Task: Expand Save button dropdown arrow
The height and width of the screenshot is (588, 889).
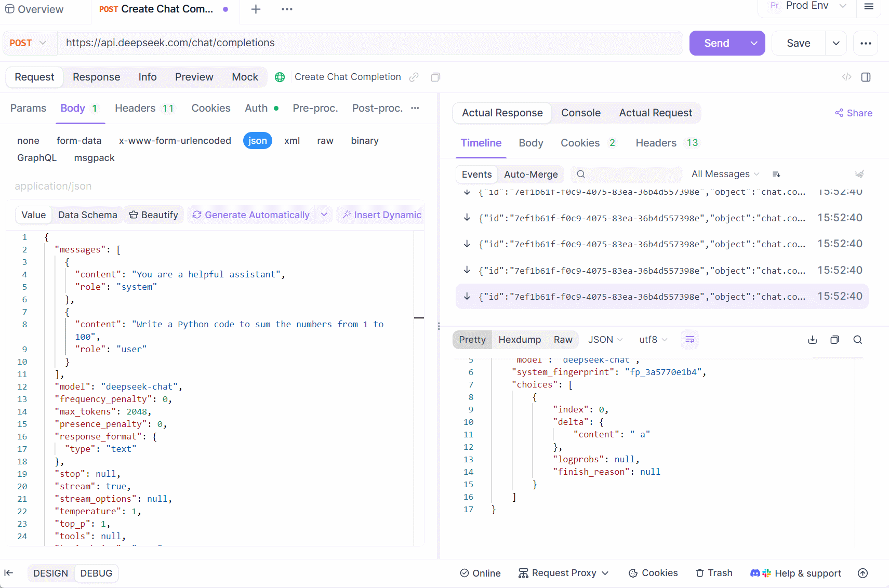Action: coord(836,43)
